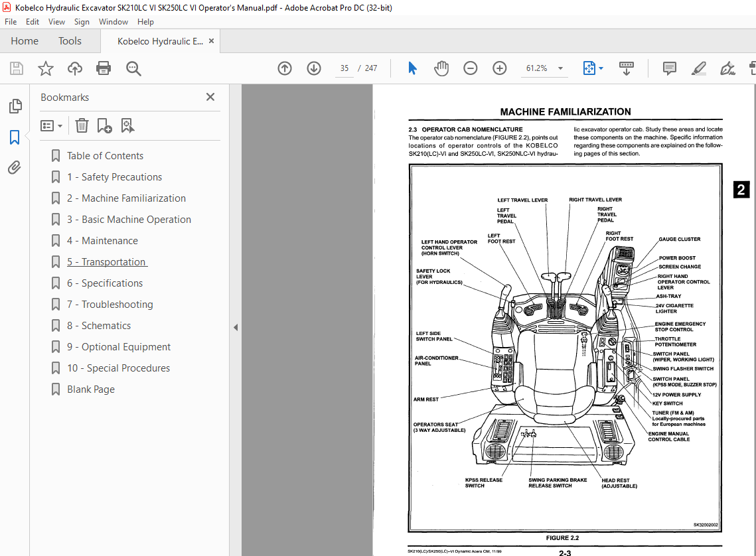This screenshot has width=756, height=556.
Task: Add a new bookmark icon
Action: 105,126
